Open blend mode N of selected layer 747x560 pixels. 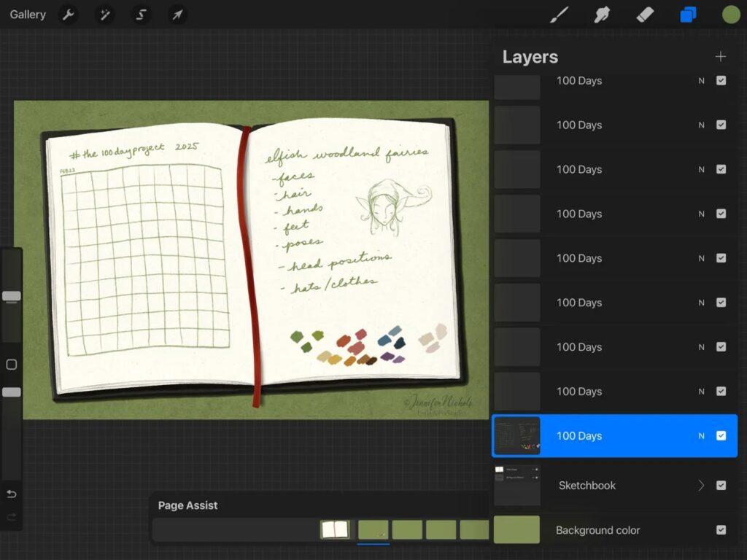click(701, 436)
